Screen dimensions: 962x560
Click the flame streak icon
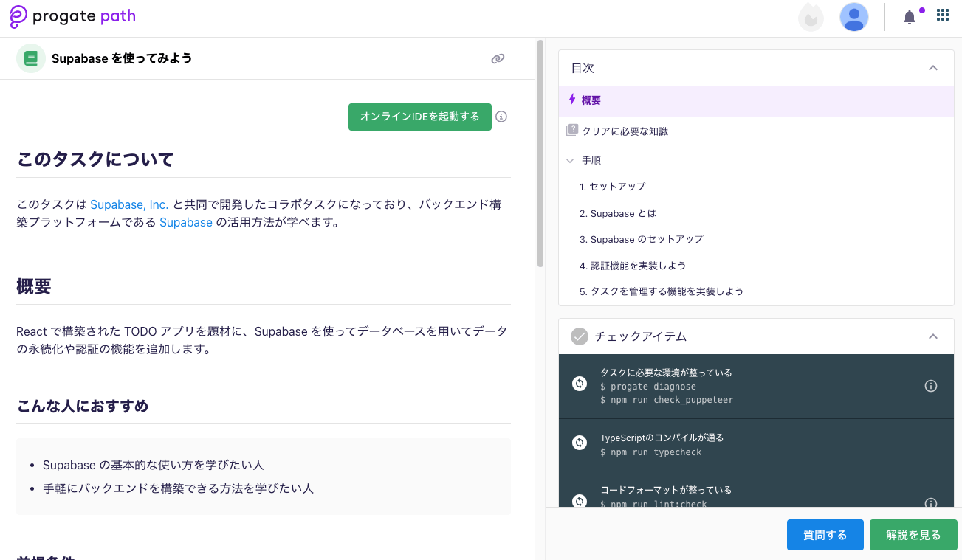click(811, 17)
